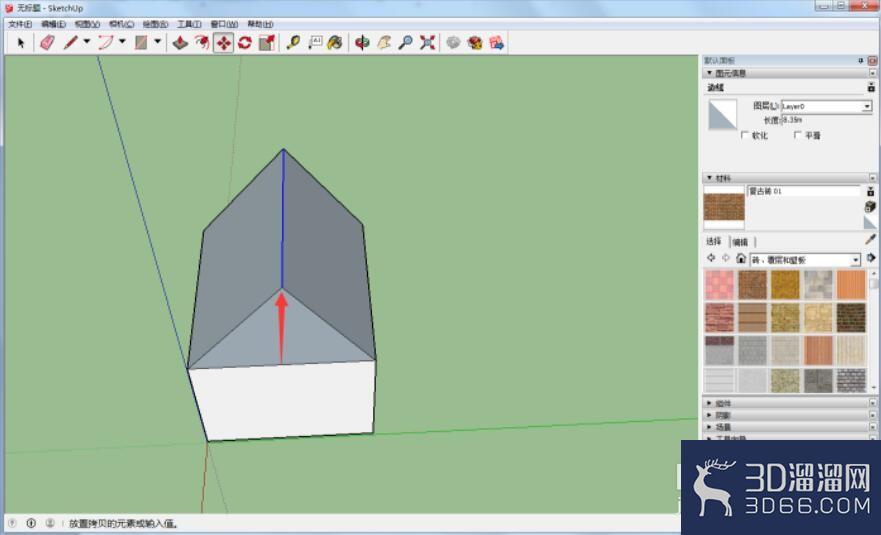Open the Shape tool dropdown arrow
The height and width of the screenshot is (535, 881).
(x=158, y=41)
